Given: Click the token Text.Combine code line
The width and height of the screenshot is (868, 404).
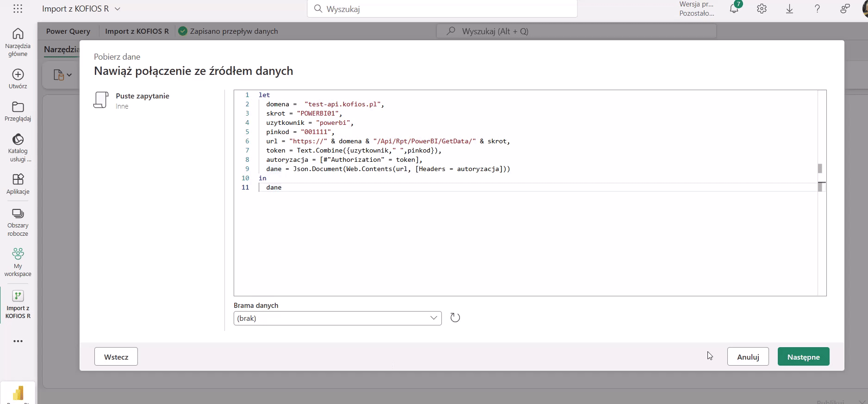Looking at the screenshot, I should (353, 150).
